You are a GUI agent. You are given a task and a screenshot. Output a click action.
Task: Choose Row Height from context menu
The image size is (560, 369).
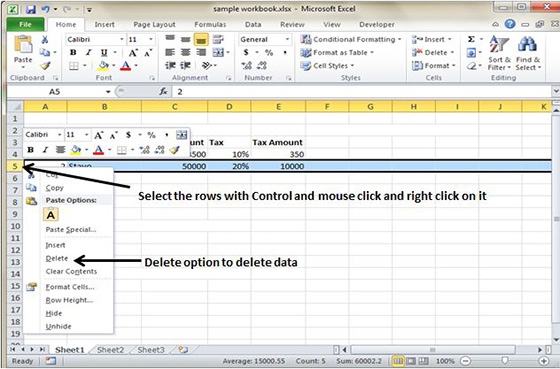click(69, 300)
